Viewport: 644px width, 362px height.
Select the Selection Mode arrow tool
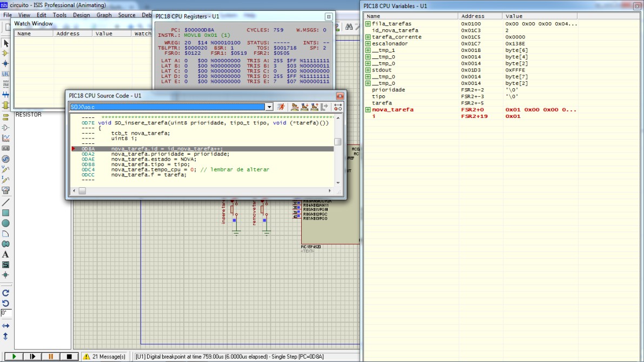pyautogui.click(x=6, y=43)
